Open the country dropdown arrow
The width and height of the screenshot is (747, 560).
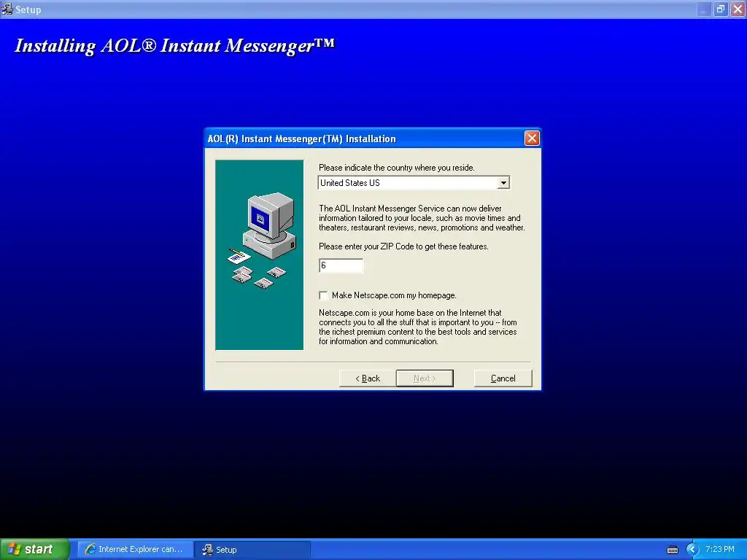coord(503,183)
